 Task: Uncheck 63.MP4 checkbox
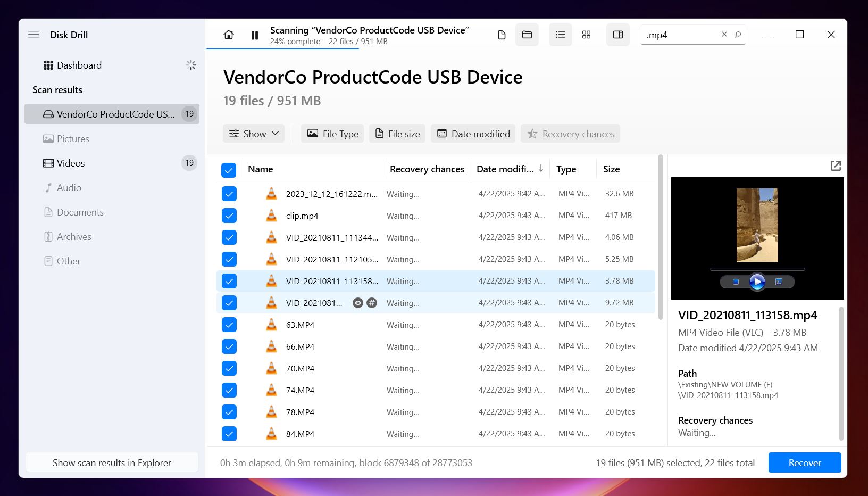click(229, 325)
